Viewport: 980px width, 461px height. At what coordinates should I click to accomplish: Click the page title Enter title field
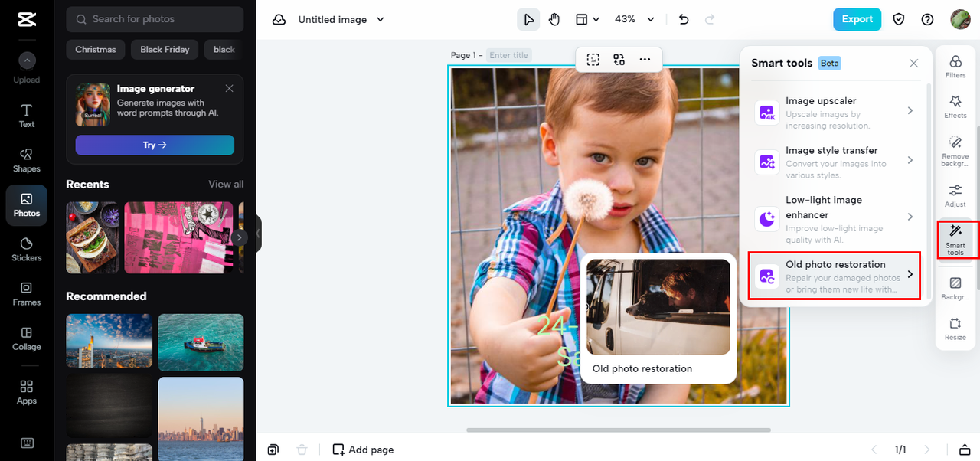[x=509, y=55]
